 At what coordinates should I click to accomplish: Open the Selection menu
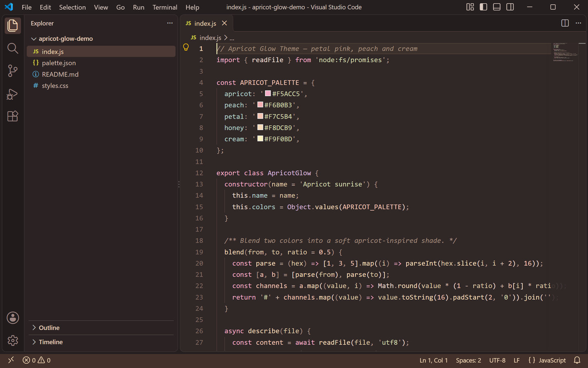coord(72,7)
